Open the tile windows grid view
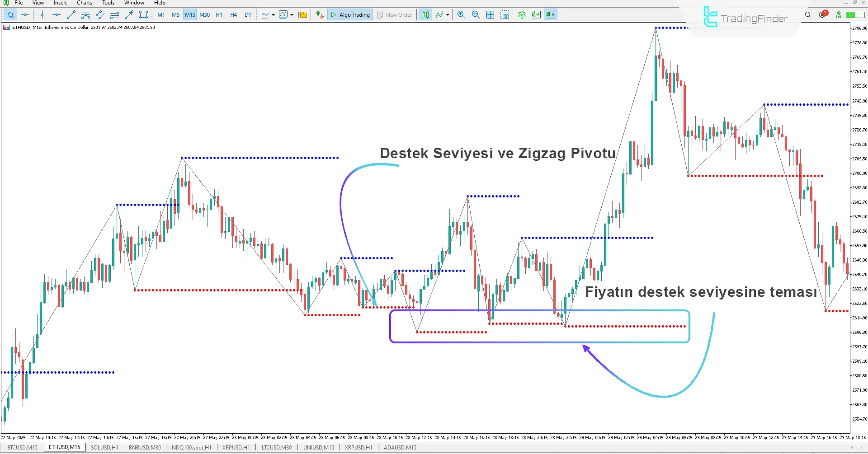The width and height of the screenshot is (868, 454). (490, 14)
